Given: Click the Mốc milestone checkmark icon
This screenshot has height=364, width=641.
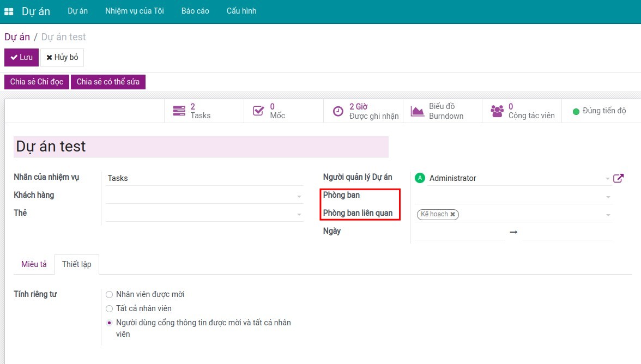Looking at the screenshot, I should pyautogui.click(x=258, y=111).
